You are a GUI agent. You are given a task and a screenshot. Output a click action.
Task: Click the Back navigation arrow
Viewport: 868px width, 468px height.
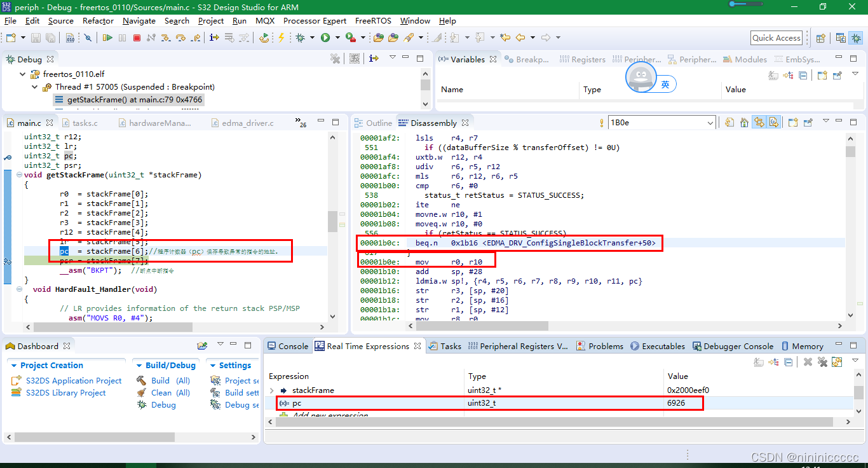520,38
